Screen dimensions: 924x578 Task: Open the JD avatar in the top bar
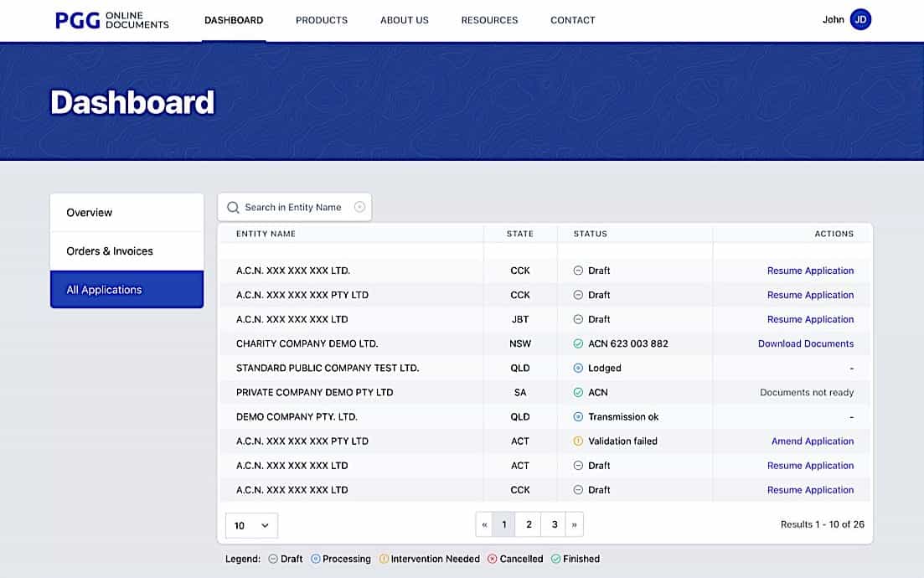860,18
